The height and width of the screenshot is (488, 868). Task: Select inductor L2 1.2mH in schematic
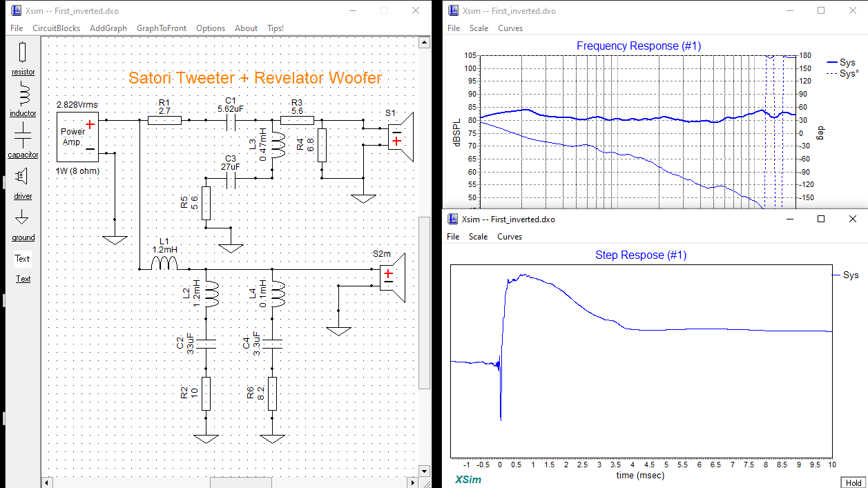211,293
